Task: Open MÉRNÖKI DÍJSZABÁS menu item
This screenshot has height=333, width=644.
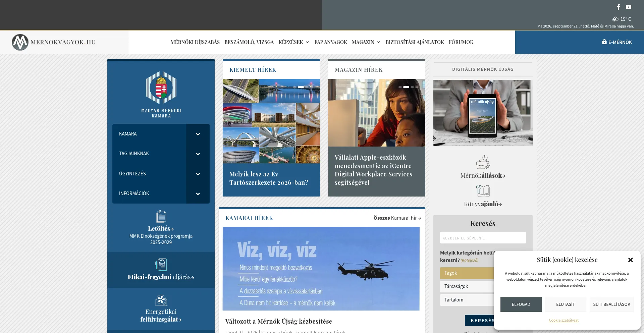Action: click(x=195, y=42)
